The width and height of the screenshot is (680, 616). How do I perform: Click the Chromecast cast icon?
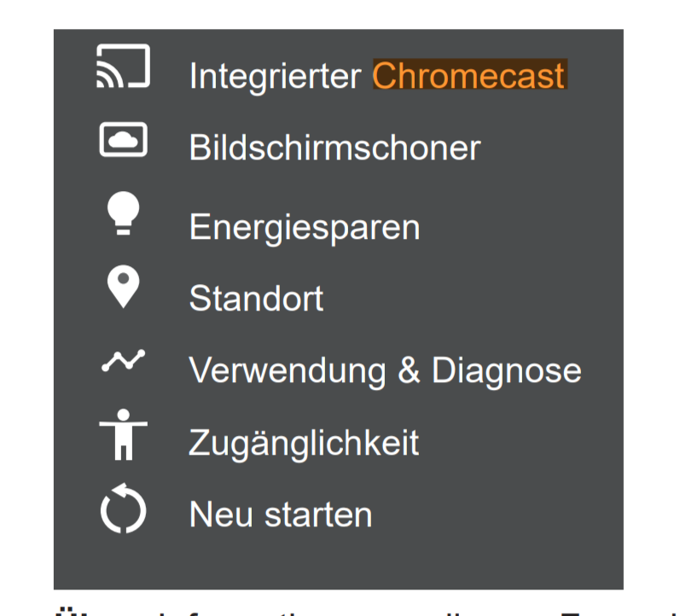coord(123,67)
